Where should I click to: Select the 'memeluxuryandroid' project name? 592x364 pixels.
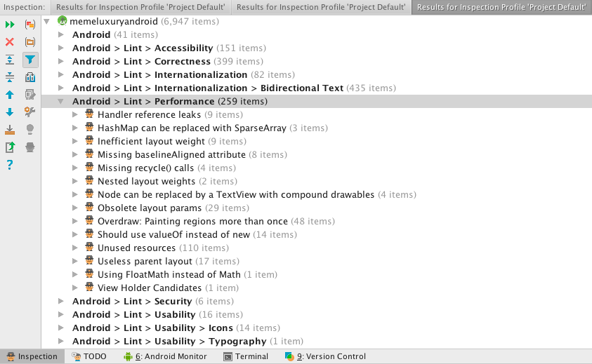click(114, 22)
